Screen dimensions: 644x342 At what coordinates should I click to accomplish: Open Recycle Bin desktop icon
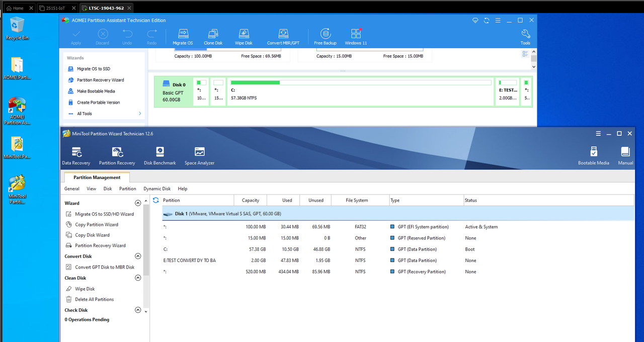[x=17, y=28]
